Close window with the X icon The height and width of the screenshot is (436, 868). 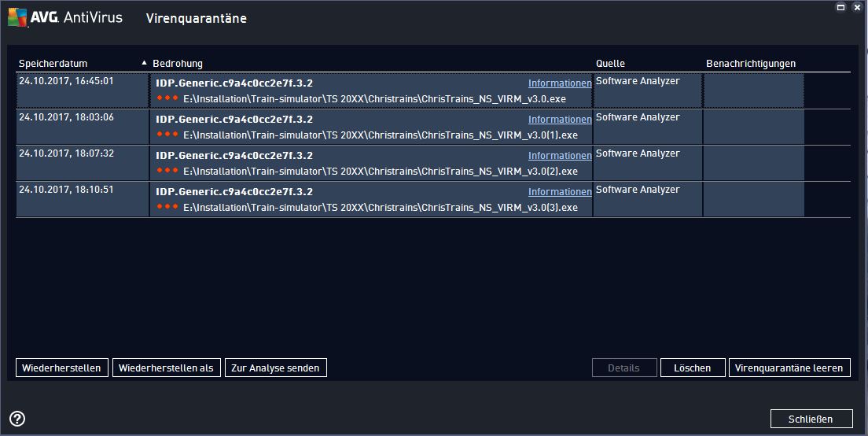pos(857,7)
